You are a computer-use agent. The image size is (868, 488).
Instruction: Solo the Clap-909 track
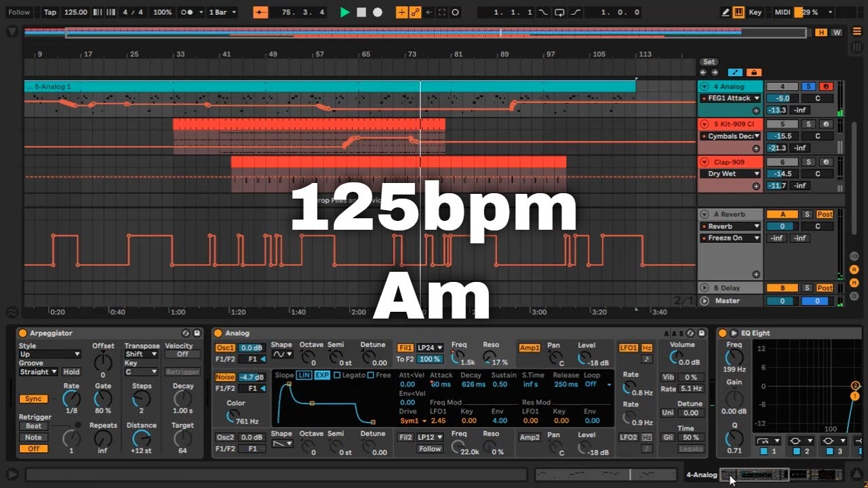[808, 162]
